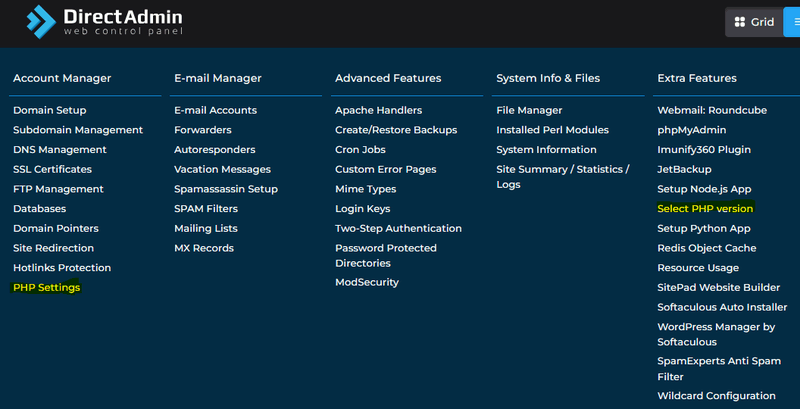Click the DirectAdmin logo icon

click(x=43, y=21)
